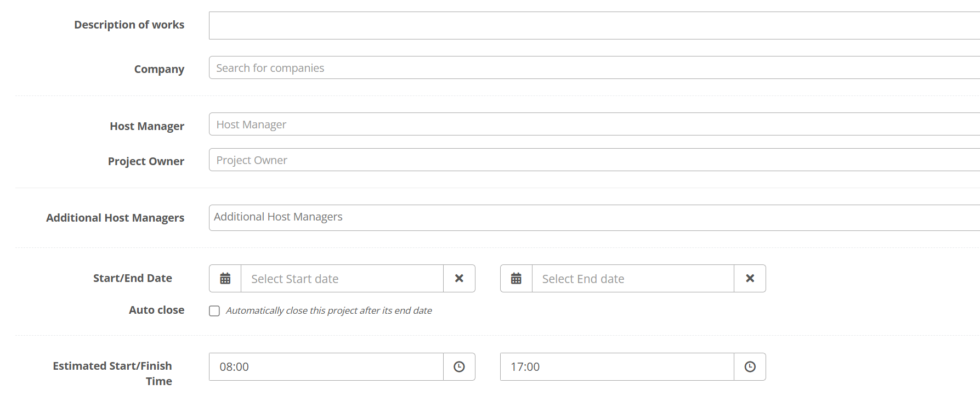980x401 pixels.
Task: Clear the Start date with X button
Action: (459, 279)
